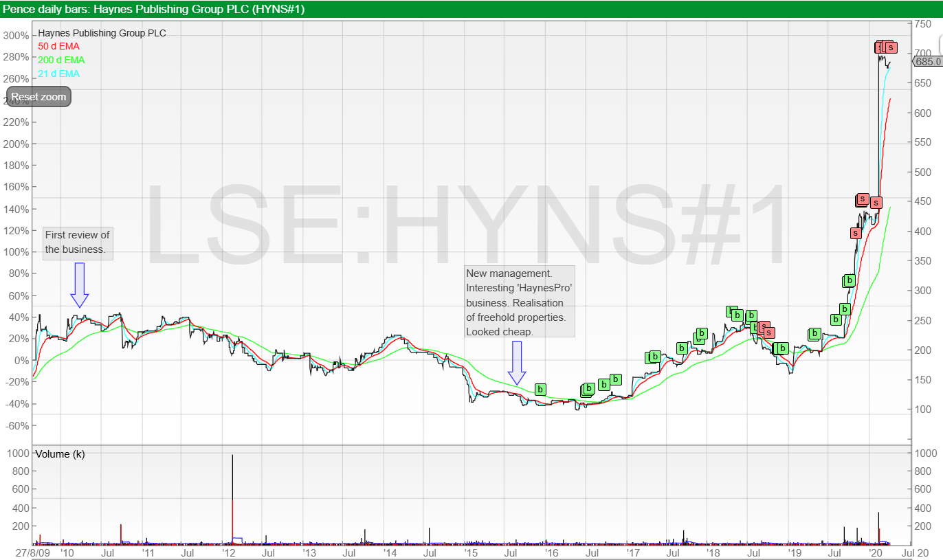This screenshot has width=943, height=560.
Task: Click the blue arrow under New management note
Action: (517, 362)
